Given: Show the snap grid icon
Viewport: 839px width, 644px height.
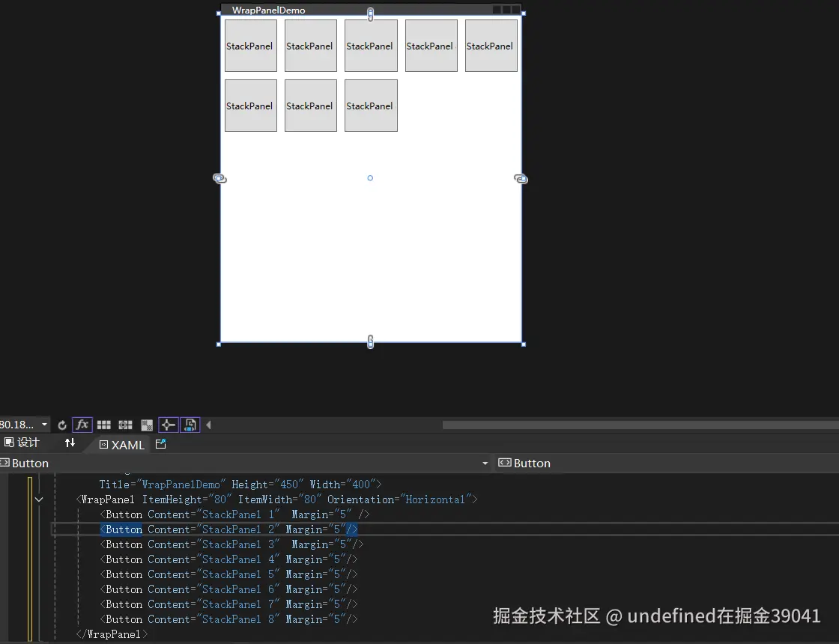Looking at the screenshot, I should click(104, 425).
